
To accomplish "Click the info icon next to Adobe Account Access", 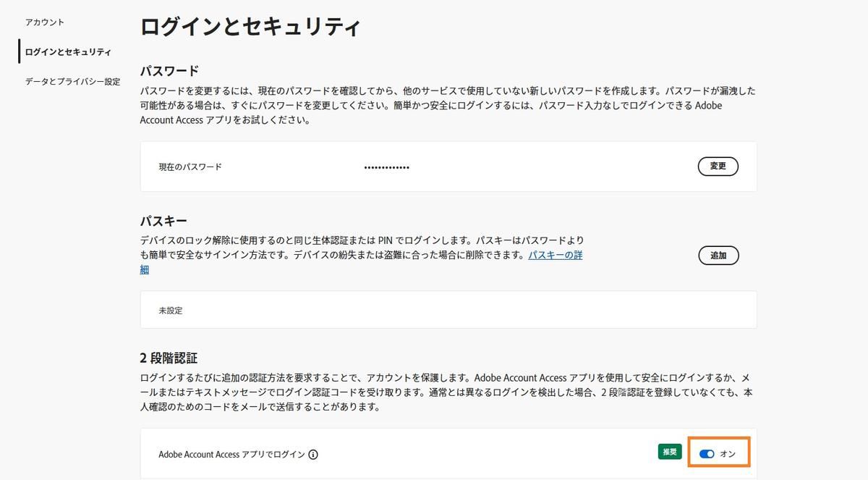I will click(x=314, y=455).
